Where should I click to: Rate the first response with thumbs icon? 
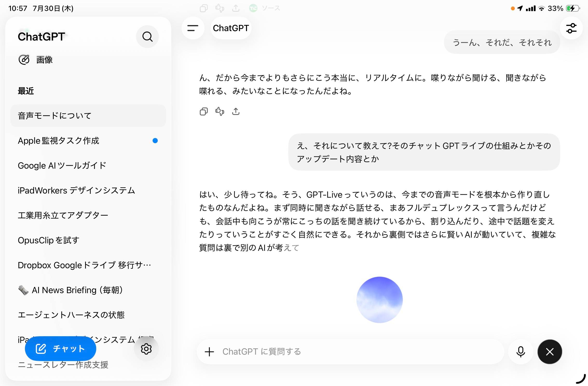[220, 111]
